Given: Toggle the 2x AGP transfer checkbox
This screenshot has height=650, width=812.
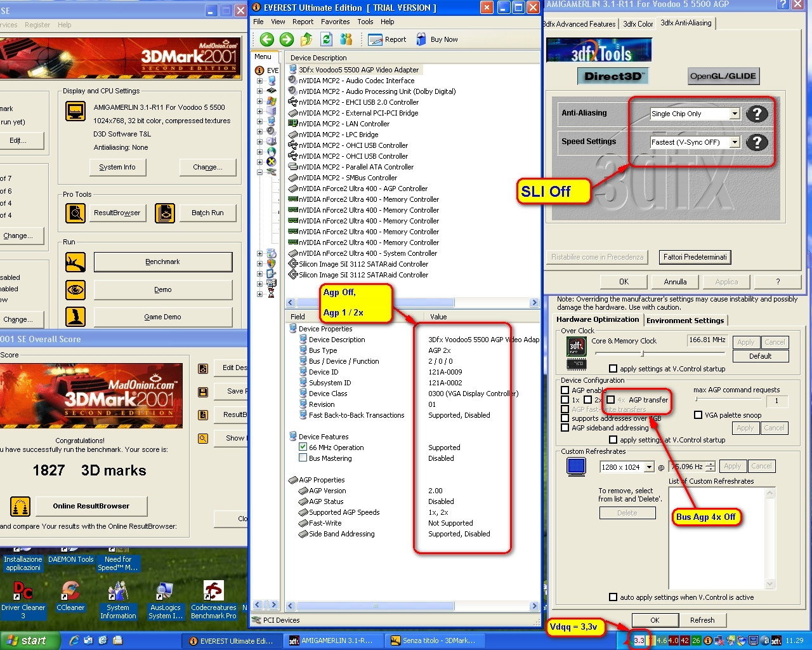Looking at the screenshot, I should click(587, 400).
